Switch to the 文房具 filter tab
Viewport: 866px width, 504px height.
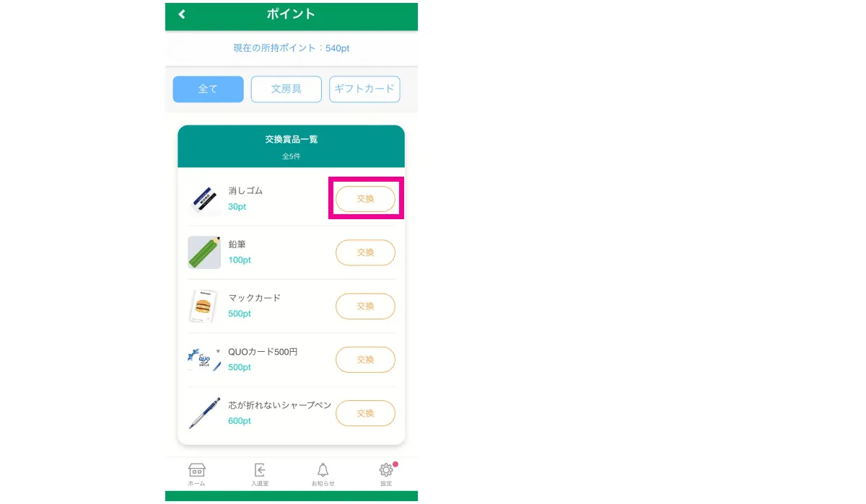tap(287, 89)
